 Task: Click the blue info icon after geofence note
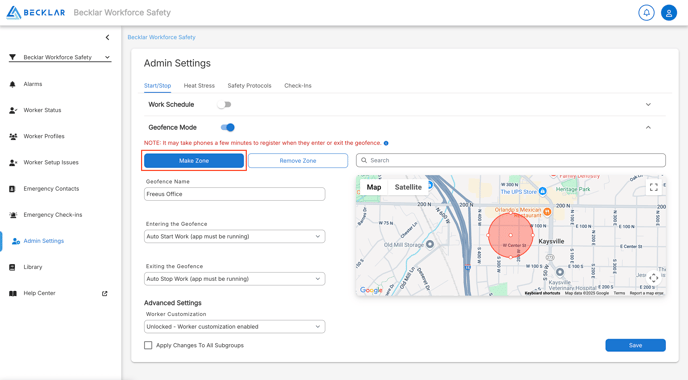pos(386,143)
